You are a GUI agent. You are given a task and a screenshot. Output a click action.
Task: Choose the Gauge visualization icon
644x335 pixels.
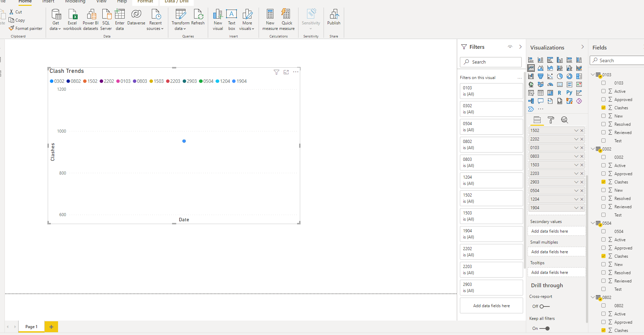pos(550,85)
